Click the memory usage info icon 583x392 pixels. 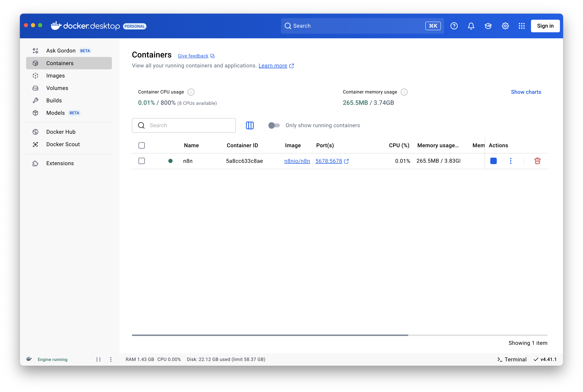(x=404, y=92)
